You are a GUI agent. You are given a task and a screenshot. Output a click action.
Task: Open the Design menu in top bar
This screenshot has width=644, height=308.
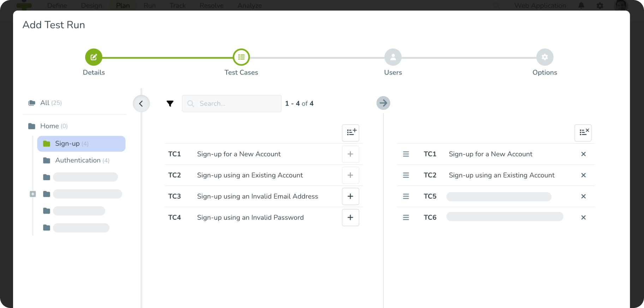pos(91,6)
